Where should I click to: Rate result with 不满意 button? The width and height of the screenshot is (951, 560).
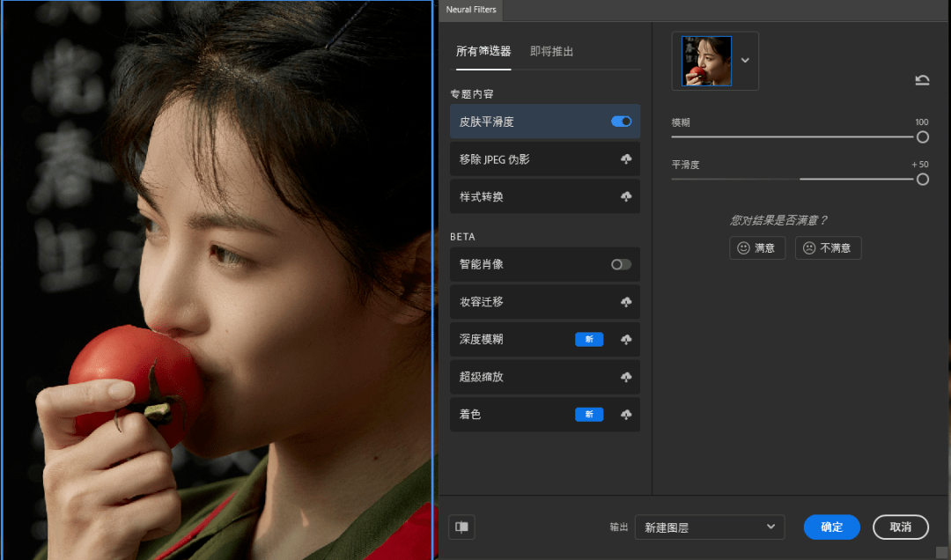828,247
